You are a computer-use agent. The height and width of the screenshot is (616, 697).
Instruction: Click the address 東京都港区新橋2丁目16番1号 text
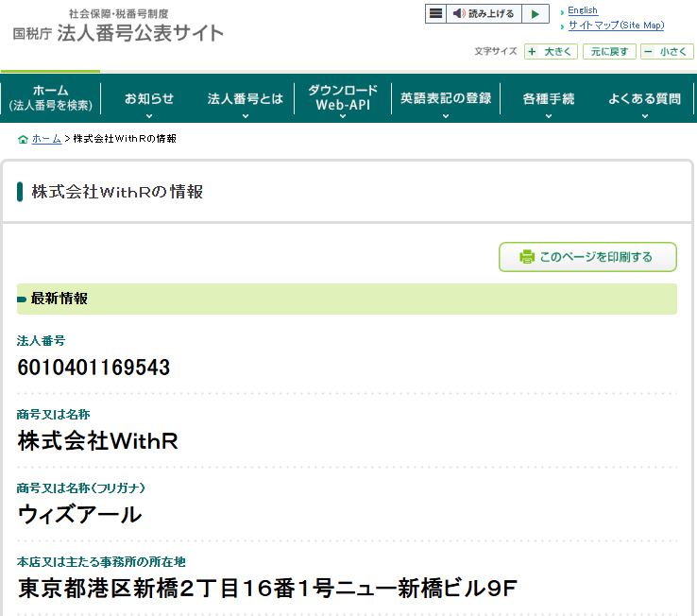(177, 588)
